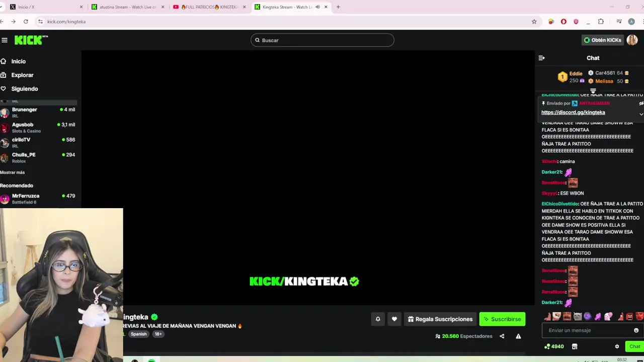The height and width of the screenshot is (362, 644).
Task: Switch to the FULL PATRICIOS YouTube tab
Action: pos(209,7)
